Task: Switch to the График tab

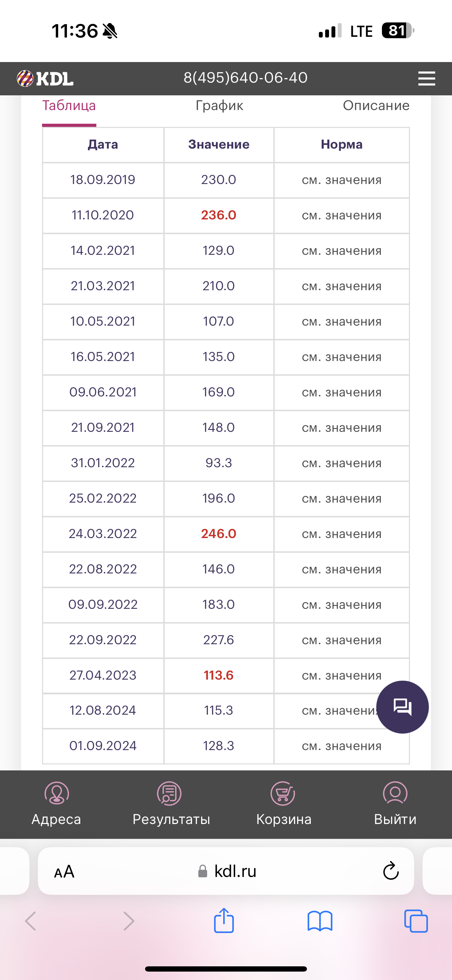Action: [219, 106]
